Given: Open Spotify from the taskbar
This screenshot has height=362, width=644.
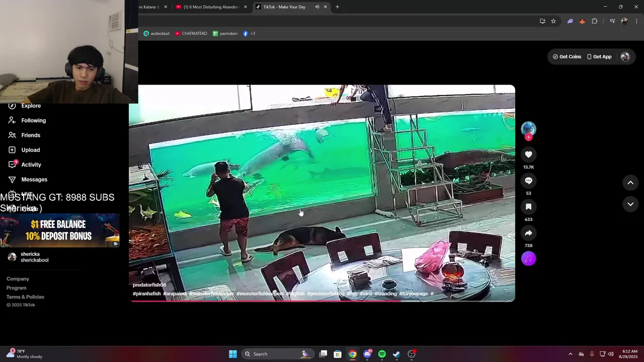Looking at the screenshot, I should click(x=382, y=354).
